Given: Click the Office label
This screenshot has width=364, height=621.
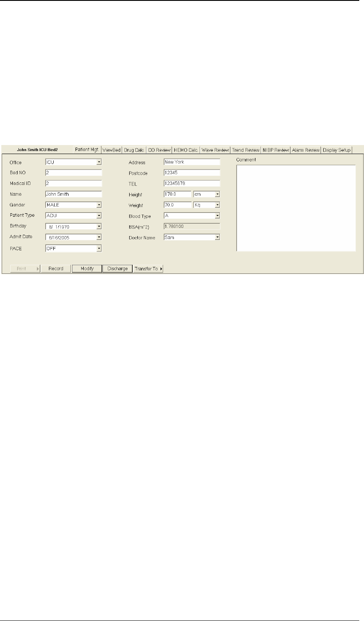Looking at the screenshot, I should (x=15, y=163).
